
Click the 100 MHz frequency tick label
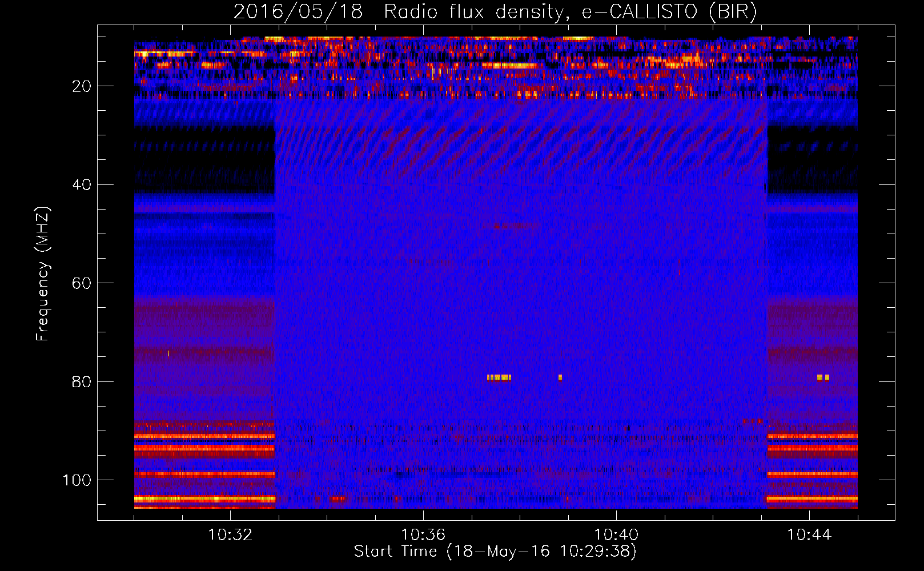(77, 480)
